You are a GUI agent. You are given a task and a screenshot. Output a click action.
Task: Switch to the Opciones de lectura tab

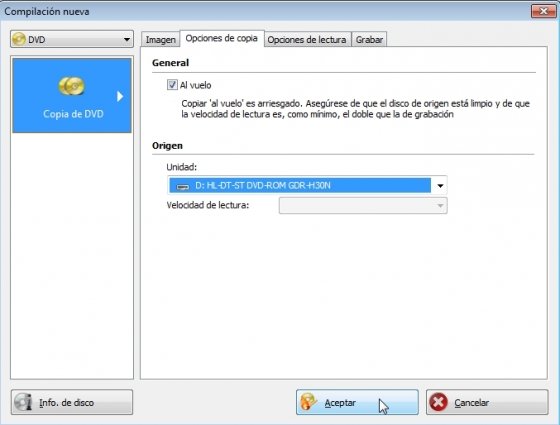[x=307, y=40]
